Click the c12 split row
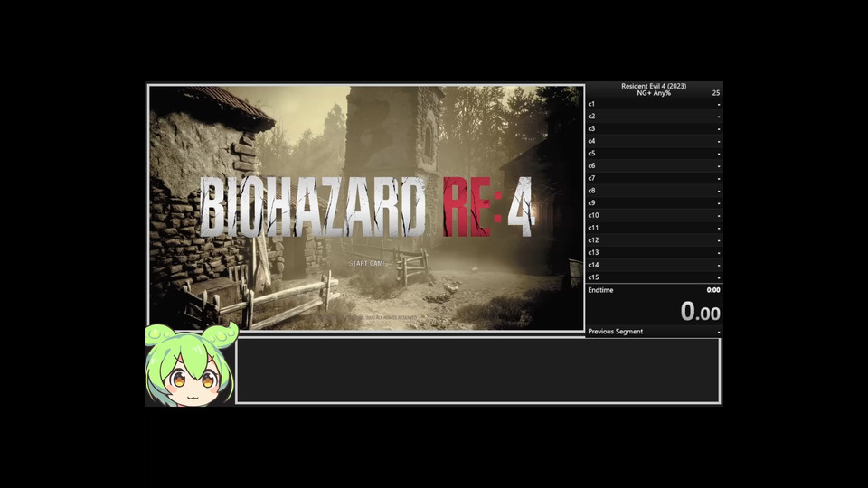The height and width of the screenshot is (488, 868). 655,239
